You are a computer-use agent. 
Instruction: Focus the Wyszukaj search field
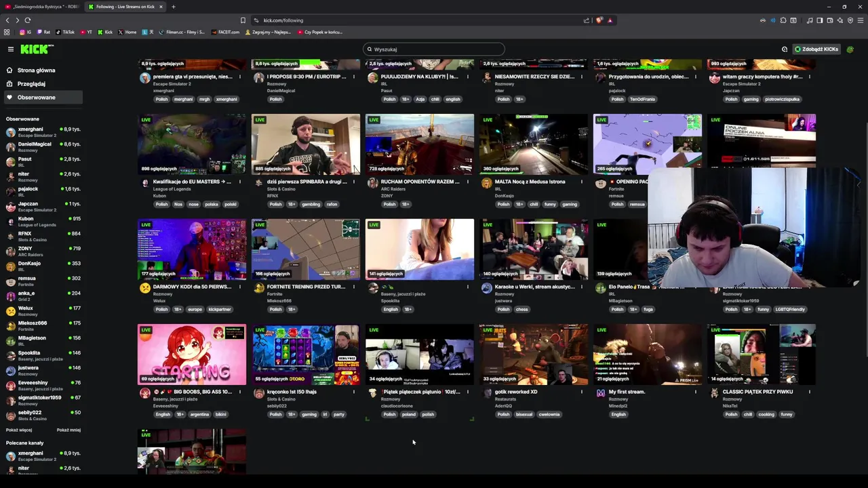click(x=434, y=49)
